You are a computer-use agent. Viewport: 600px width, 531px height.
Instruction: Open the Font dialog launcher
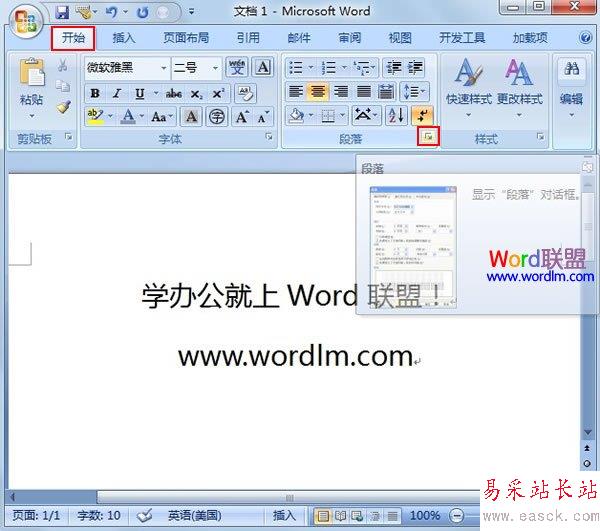click(x=269, y=137)
